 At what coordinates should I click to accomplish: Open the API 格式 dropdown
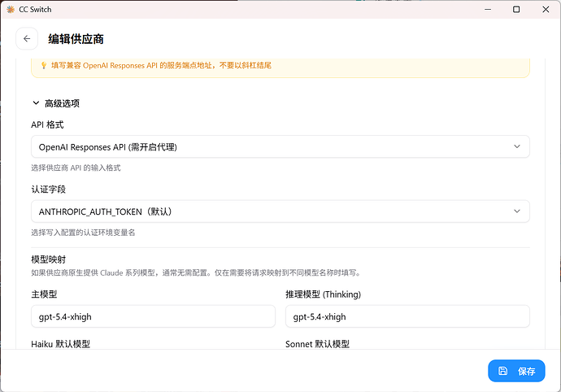[x=280, y=146]
